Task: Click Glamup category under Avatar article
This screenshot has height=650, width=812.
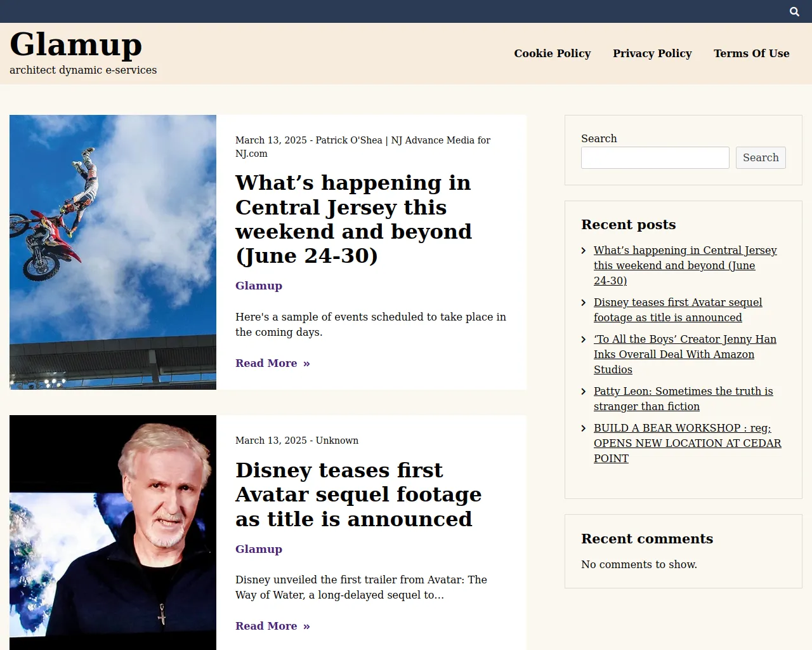Action: click(259, 549)
